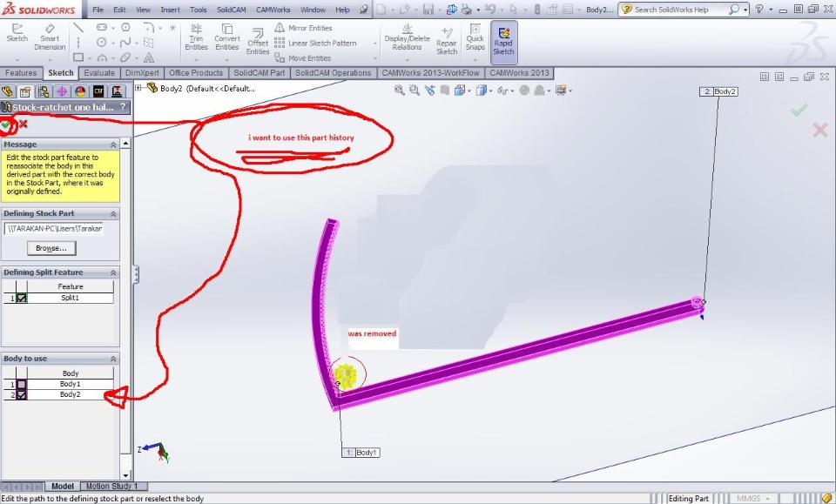The width and height of the screenshot is (836, 504).
Task: Toggle the Rapid Sketch button
Action: coord(503,42)
